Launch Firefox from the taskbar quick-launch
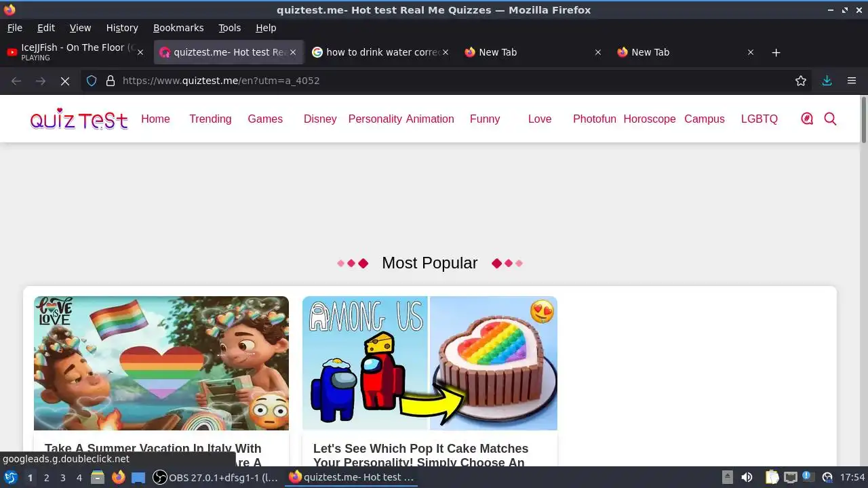The height and width of the screenshot is (488, 868). (x=119, y=477)
